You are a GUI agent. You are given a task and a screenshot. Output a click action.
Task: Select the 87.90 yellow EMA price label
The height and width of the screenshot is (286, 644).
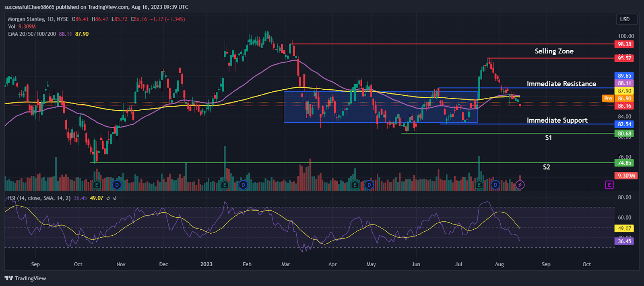click(x=624, y=91)
